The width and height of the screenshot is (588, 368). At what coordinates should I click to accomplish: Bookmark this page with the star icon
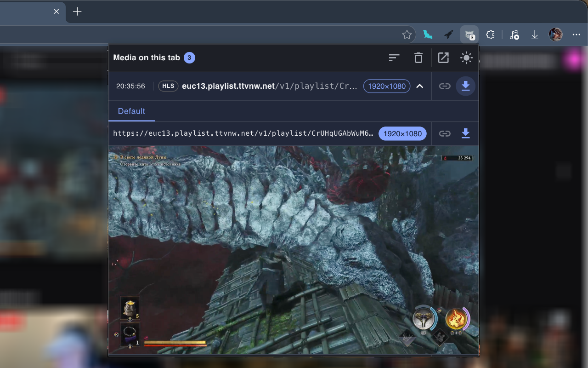407,35
